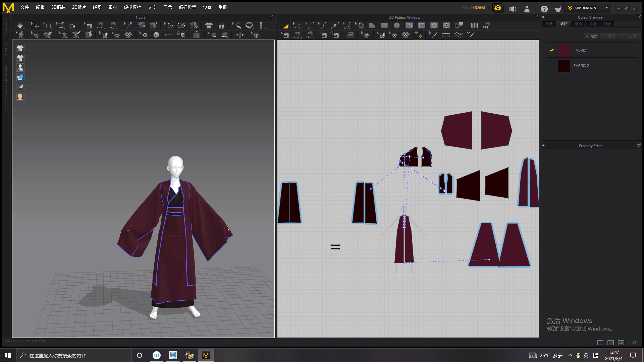644x362 pixels.
Task: Click the avatar display head icon
Action: coord(20,97)
